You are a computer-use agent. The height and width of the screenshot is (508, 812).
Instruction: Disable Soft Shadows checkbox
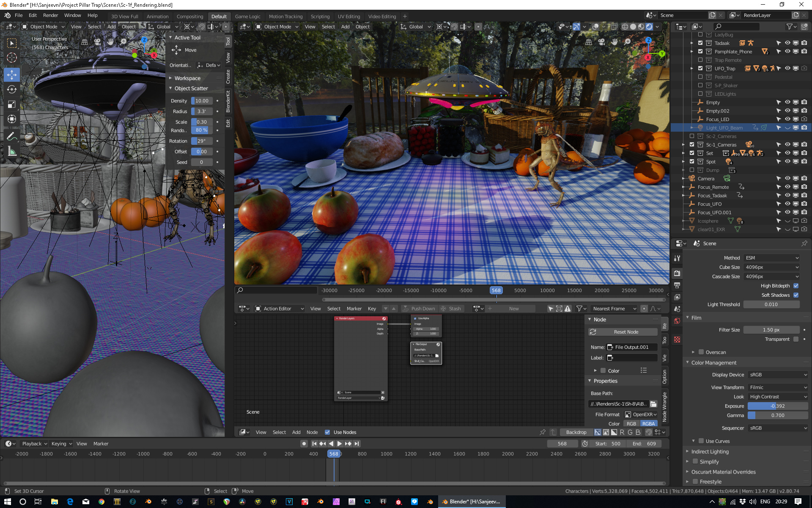[x=796, y=295]
